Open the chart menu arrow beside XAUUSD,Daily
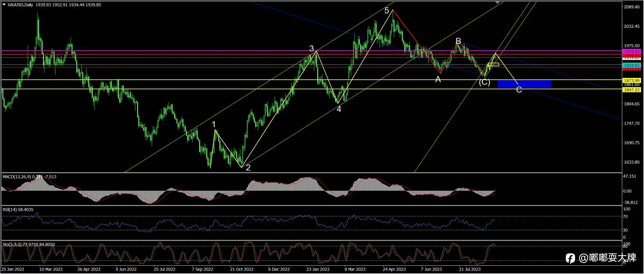This screenshot has width=644, height=274. point(4,5)
